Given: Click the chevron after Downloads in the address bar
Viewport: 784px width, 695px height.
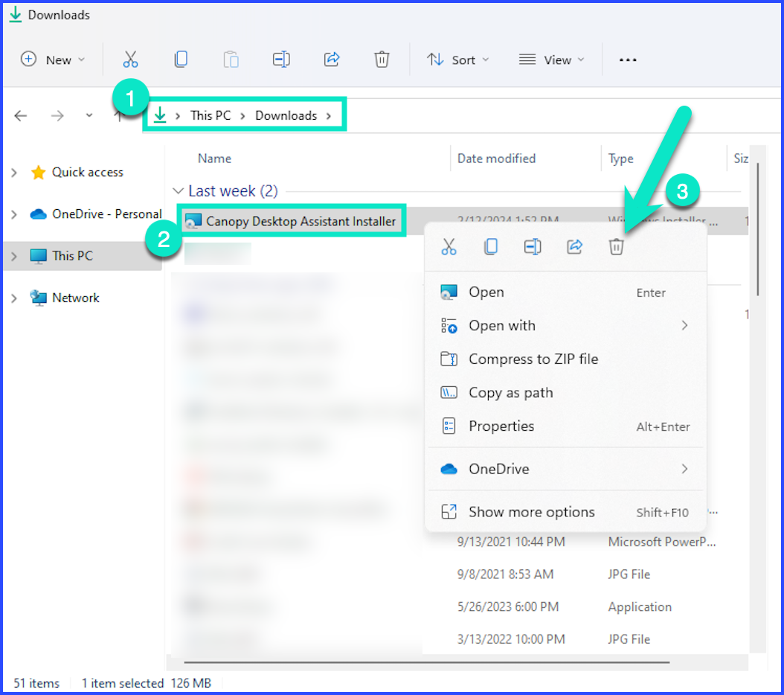Looking at the screenshot, I should click(x=329, y=116).
